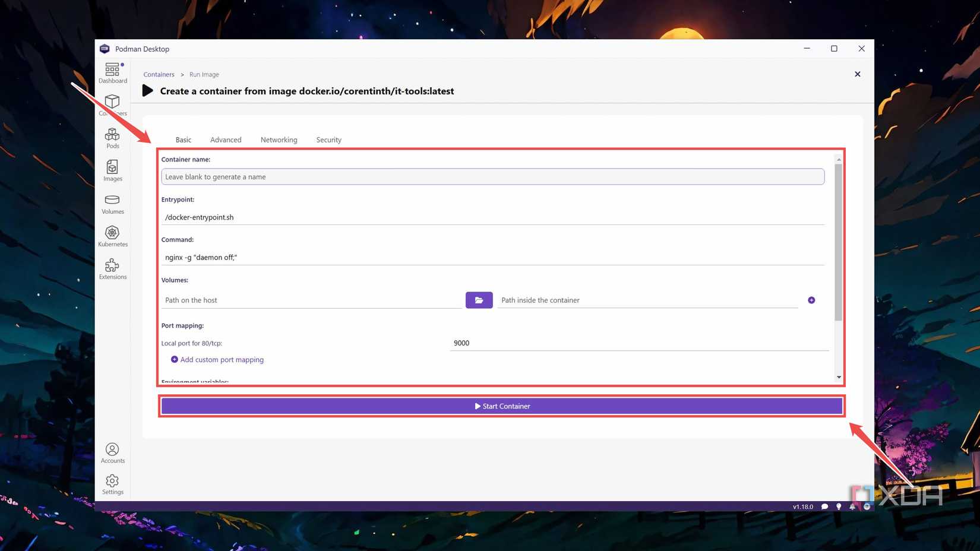
Task: Open the Extensions panel
Action: point(112,269)
